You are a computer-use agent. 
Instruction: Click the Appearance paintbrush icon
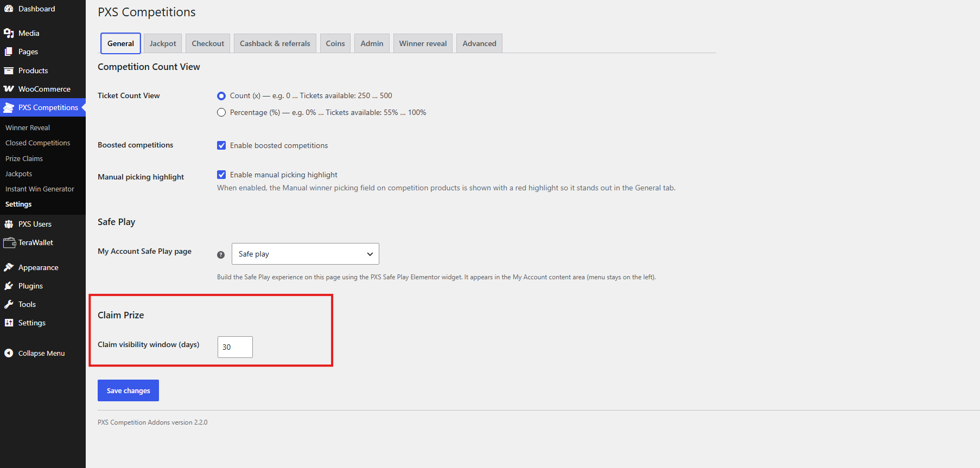coord(9,267)
